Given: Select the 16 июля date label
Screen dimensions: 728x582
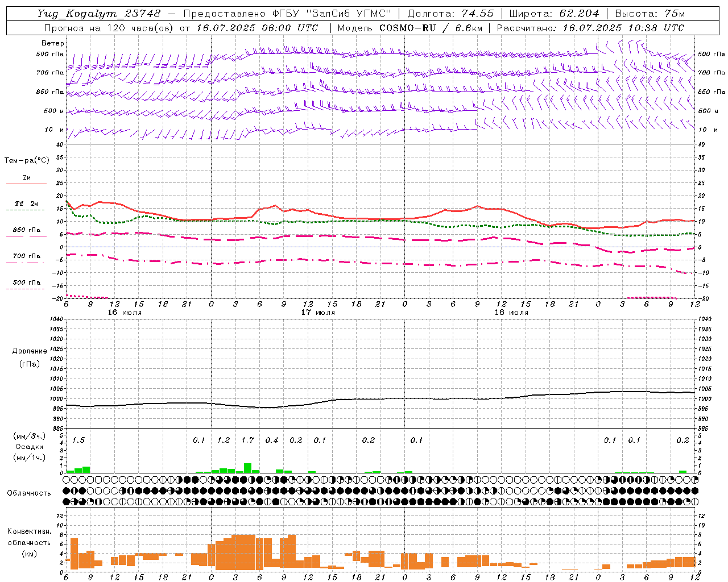Looking at the screenshot, I should click(x=125, y=312).
